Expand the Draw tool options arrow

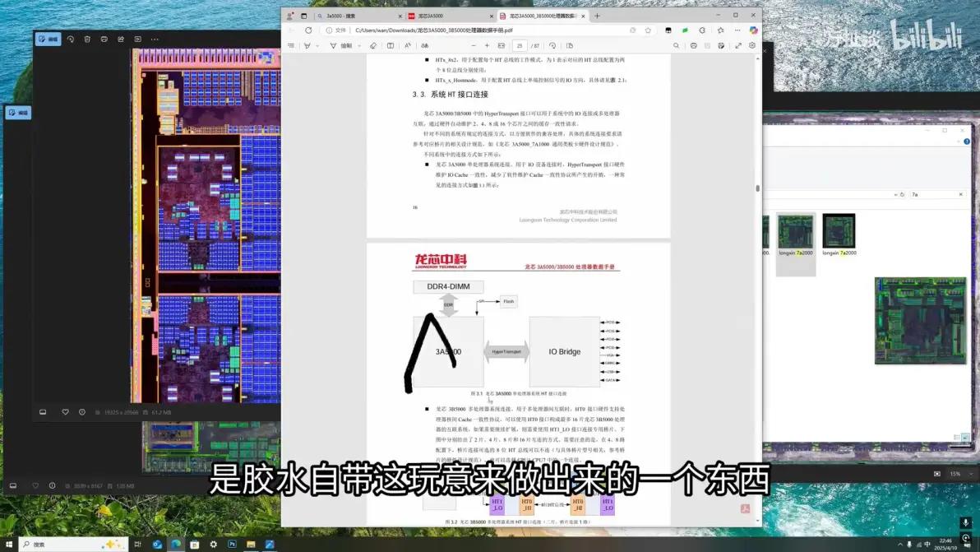(x=359, y=45)
